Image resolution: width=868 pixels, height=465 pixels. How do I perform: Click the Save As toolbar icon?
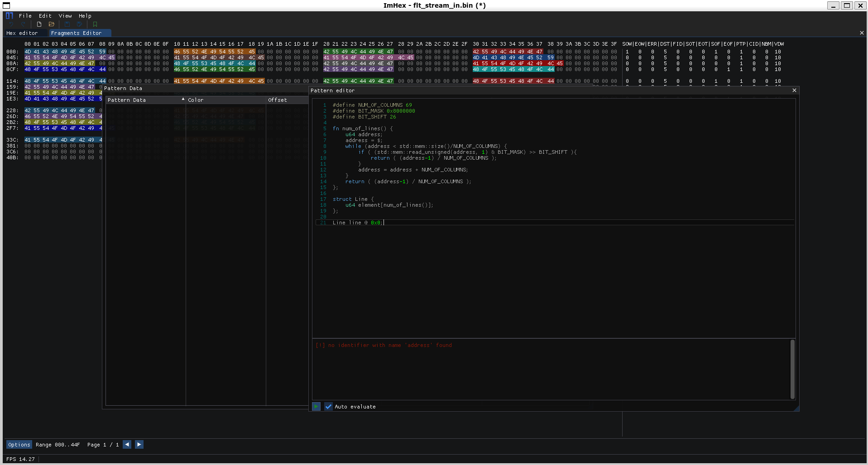(x=79, y=24)
